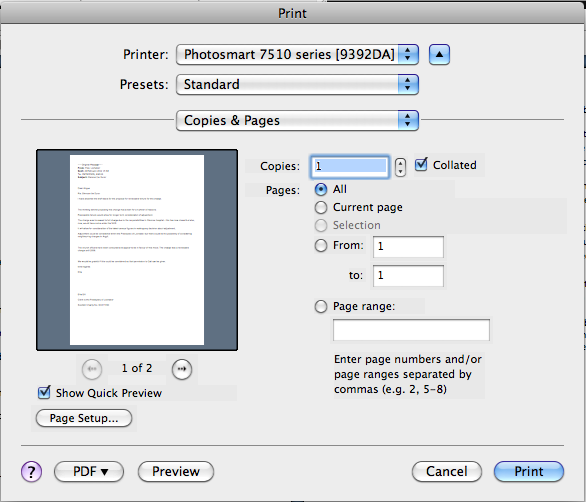This screenshot has height=502, width=586.
Task: Collapse dialog with blue triangle button
Action: (x=439, y=55)
